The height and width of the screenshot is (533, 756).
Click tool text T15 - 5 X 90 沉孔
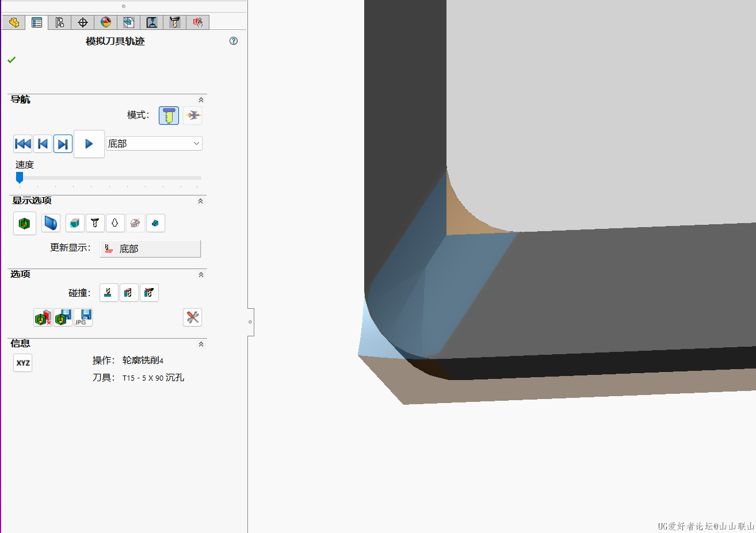point(153,378)
